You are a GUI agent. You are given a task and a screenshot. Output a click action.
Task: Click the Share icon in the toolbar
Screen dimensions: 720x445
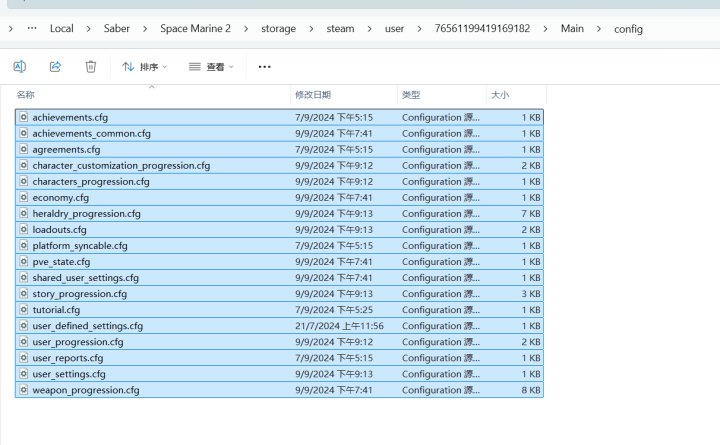(x=55, y=66)
